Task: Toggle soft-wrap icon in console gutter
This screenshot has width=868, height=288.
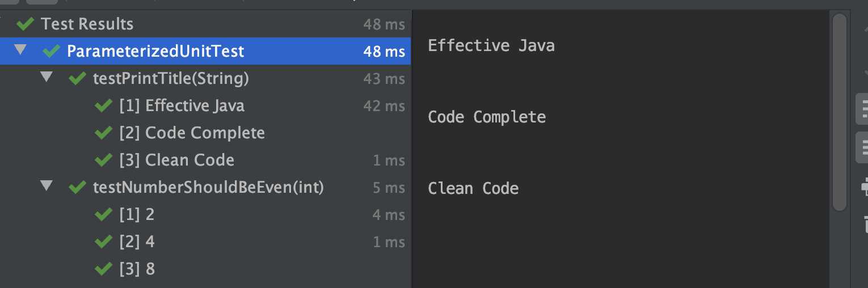Action: click(863, 109)
